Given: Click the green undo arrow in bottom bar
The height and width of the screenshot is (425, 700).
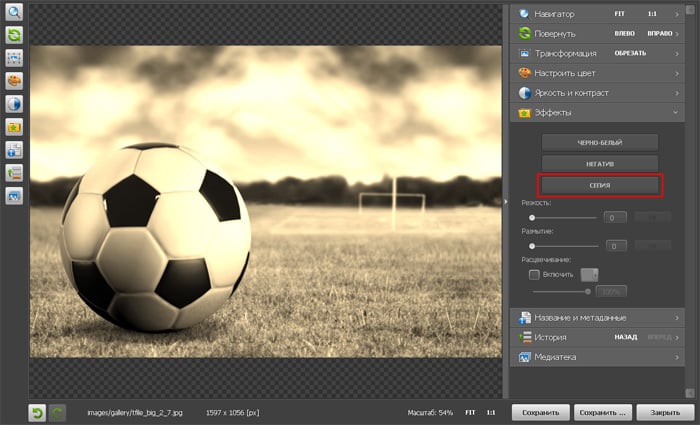Looking at the screenshot, I should [x=37, y=412].
